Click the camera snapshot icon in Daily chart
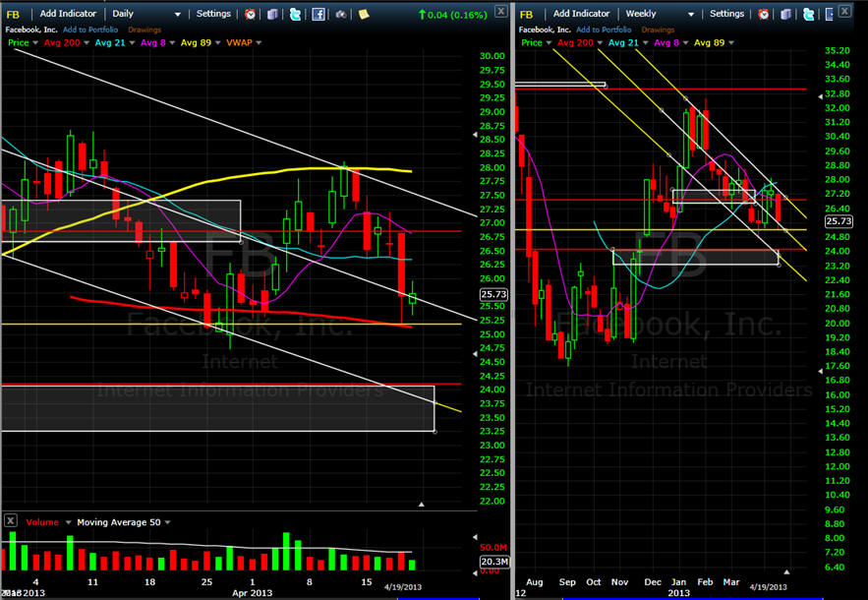The height and width of the screenshot is (600, 868). coord(341,15)
